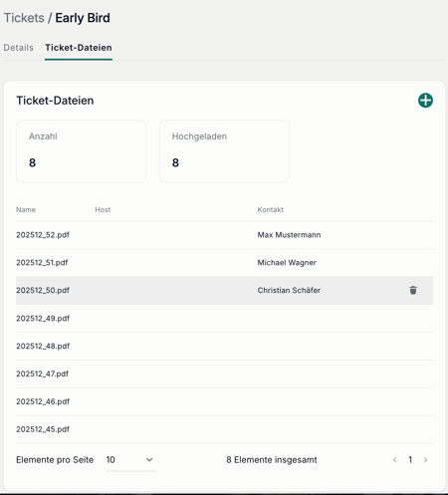Delete the 202512_50.pdf file with trash icon

[x=413, y=290]
